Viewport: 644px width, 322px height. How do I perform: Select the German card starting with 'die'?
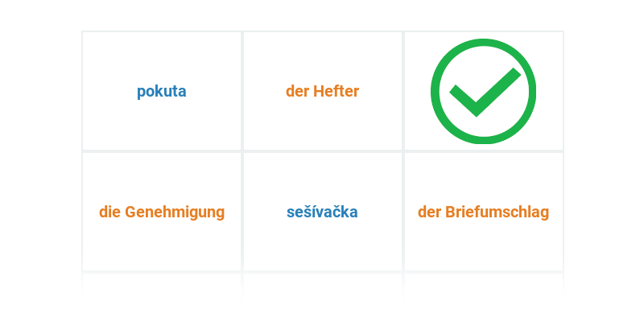(162, 212)
